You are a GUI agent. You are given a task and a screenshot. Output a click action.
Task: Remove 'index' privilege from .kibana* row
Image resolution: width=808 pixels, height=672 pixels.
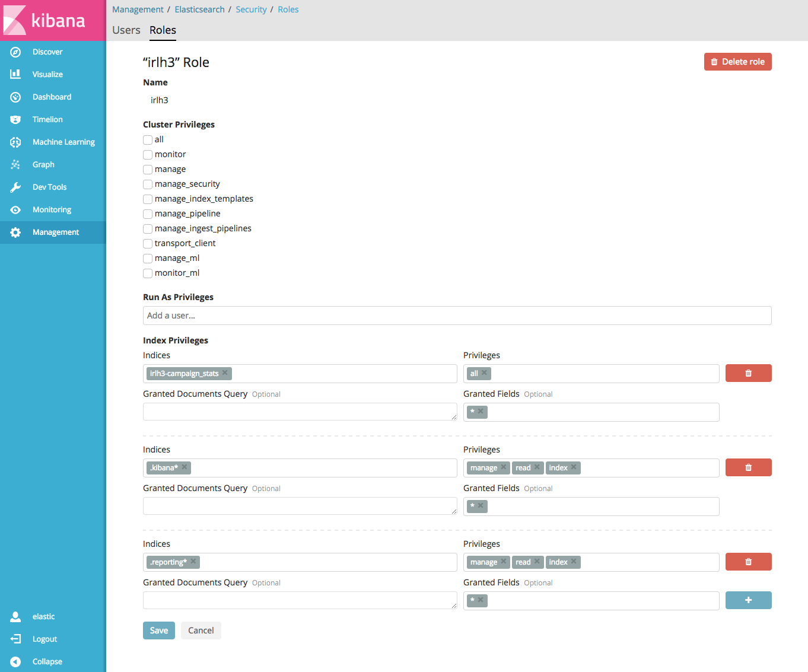pos(574,467)
